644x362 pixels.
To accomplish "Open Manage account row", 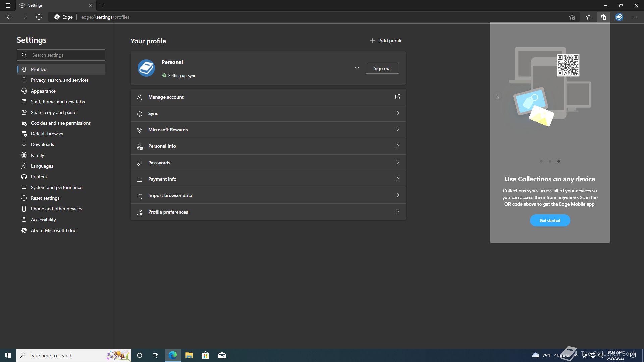I will (x=268, y=97).
